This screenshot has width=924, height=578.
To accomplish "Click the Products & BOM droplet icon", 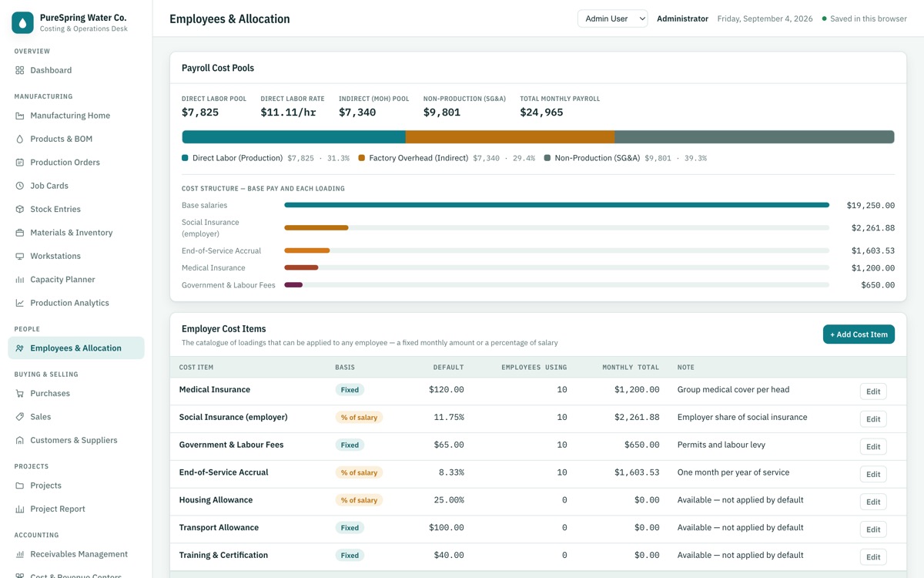I will (x=20, y=139).
